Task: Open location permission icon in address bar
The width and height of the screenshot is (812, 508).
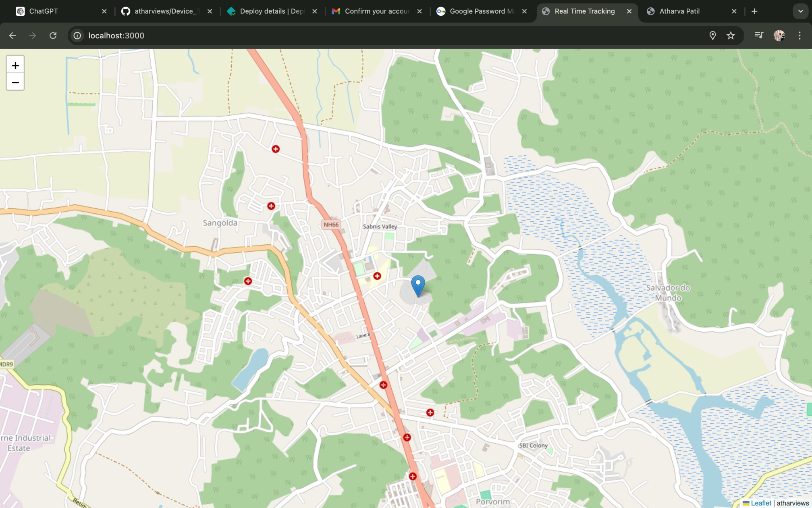Action: [712, 35]
